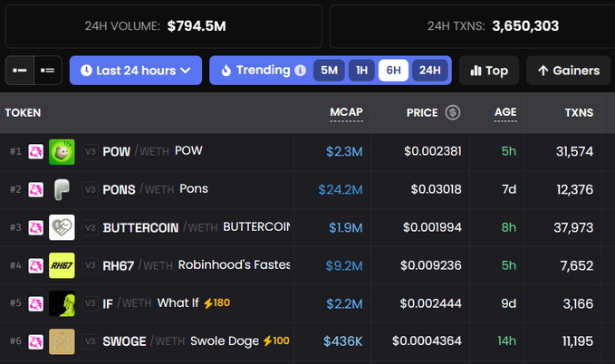Open the POW /WETH pair row

coord(308,152)
